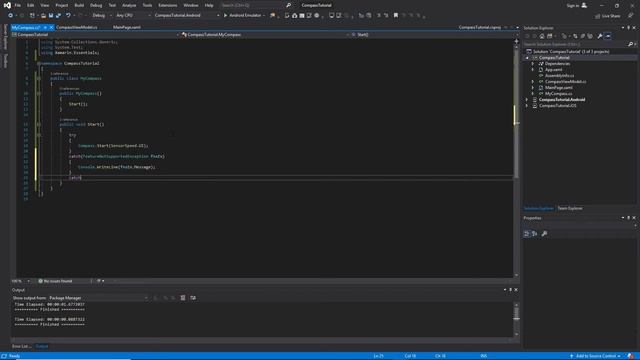Open the CompassTutorial.MyCompass type dropdown
The height and width of the screenshot is (360, 640).
(265, 35)
